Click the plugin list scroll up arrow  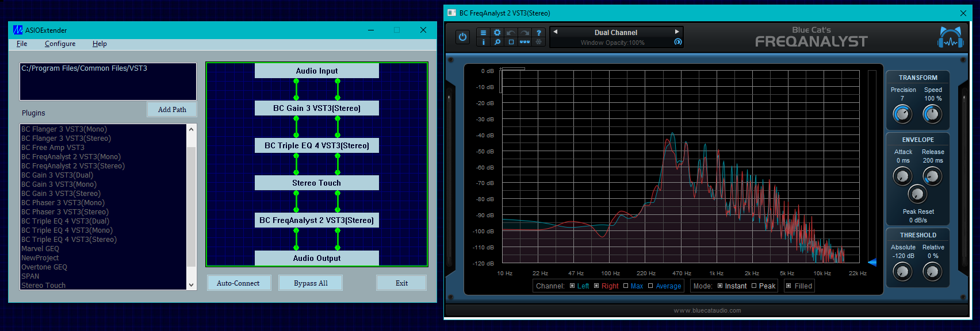tap(191, 129)
